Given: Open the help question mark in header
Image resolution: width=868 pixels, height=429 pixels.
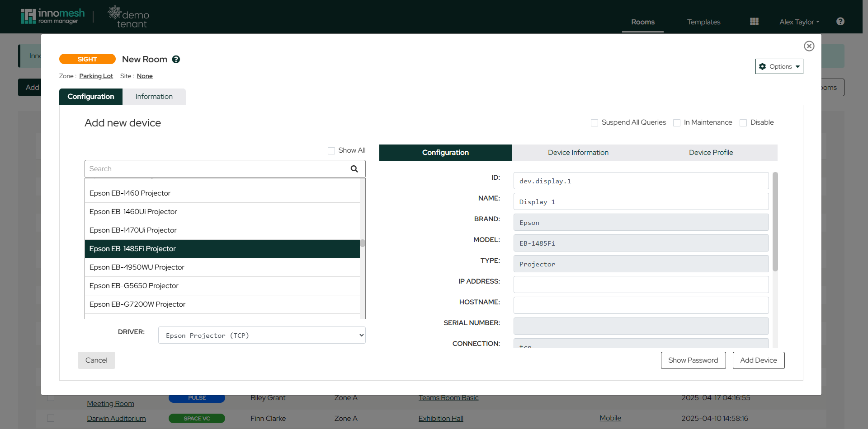Looking at the screenshot, I should click(x=840, y=21).
